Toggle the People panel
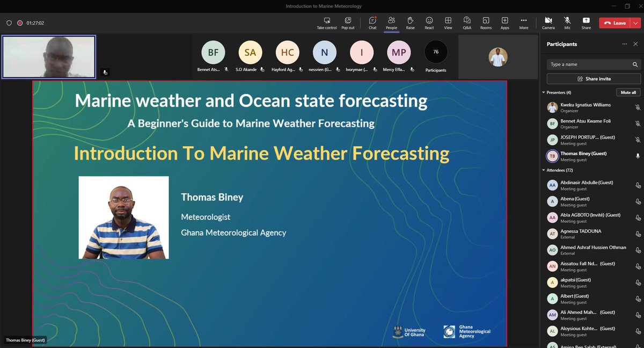Image resolution: width=644 pixels, height=348 pixels. [x=391, y=23]
